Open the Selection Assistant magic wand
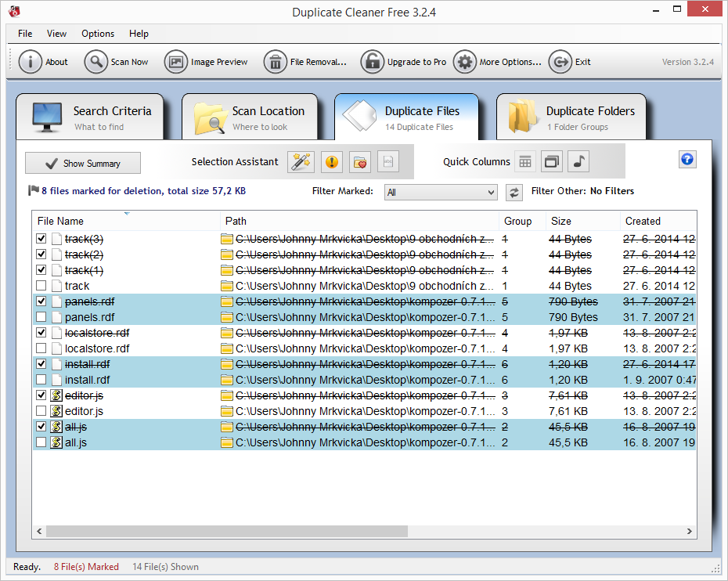Screen dimensions: 728x581 coord(301,162)
